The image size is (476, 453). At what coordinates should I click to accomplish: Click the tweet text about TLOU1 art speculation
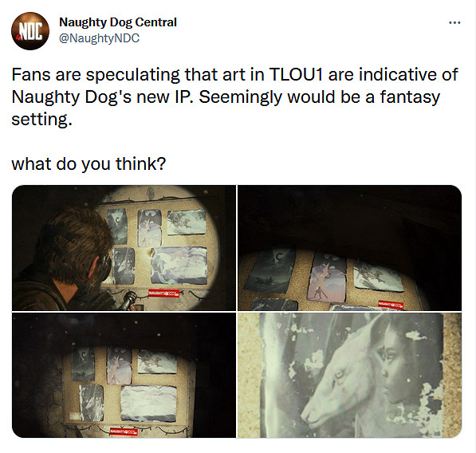234,97
